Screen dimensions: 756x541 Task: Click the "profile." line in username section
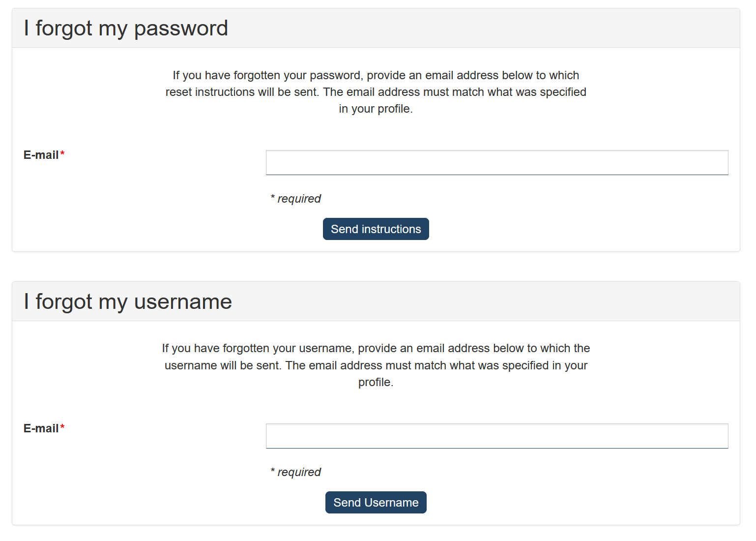coord(376,383)
